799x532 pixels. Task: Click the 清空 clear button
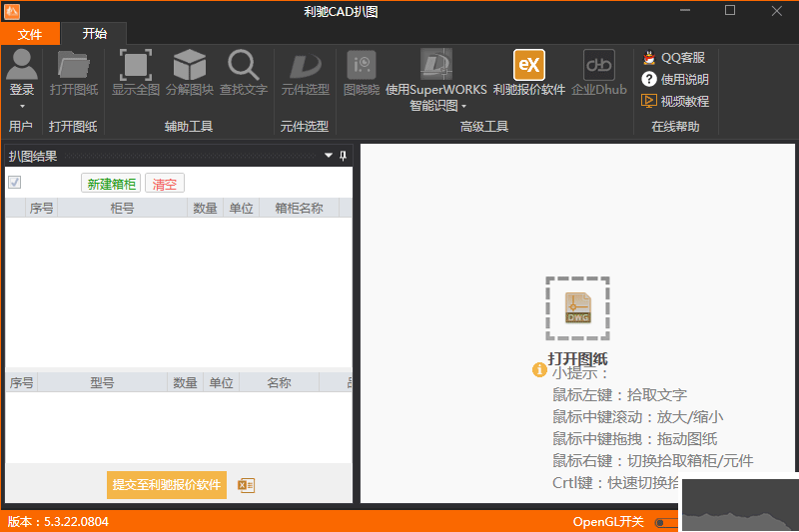165,184
